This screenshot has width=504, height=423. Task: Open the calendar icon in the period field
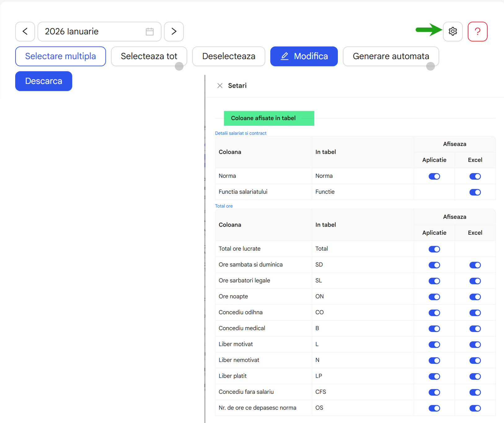150,31
